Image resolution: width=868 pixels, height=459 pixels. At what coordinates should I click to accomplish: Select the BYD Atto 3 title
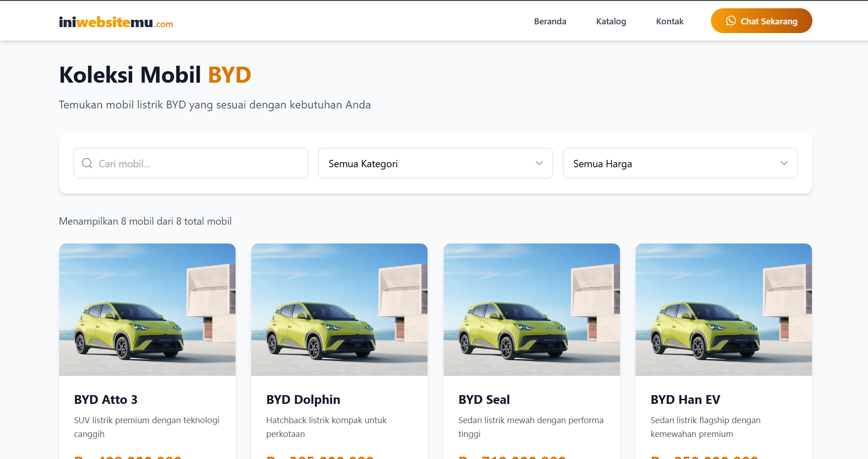(x=106, y=400)
